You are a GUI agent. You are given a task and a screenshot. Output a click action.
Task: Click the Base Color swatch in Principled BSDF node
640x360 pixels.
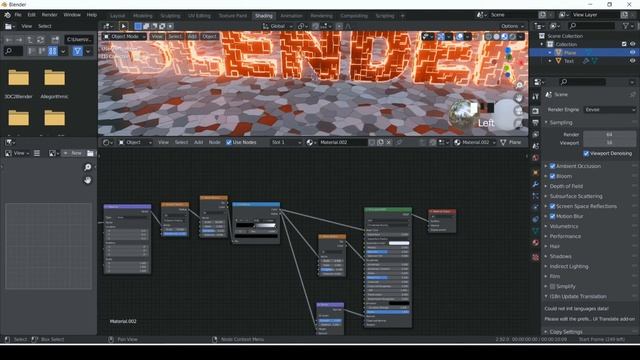[399, 243]
